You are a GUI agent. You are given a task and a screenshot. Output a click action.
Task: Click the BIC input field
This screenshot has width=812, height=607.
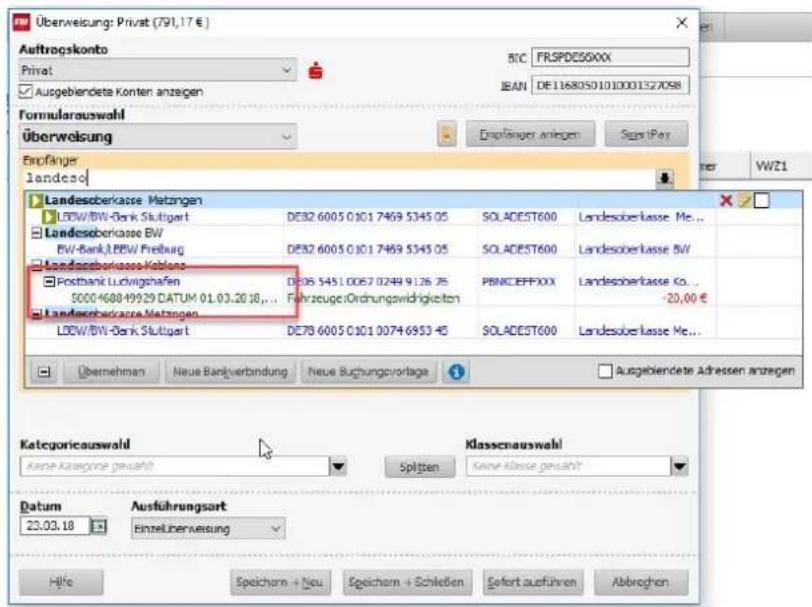click(x=610, y=57)
